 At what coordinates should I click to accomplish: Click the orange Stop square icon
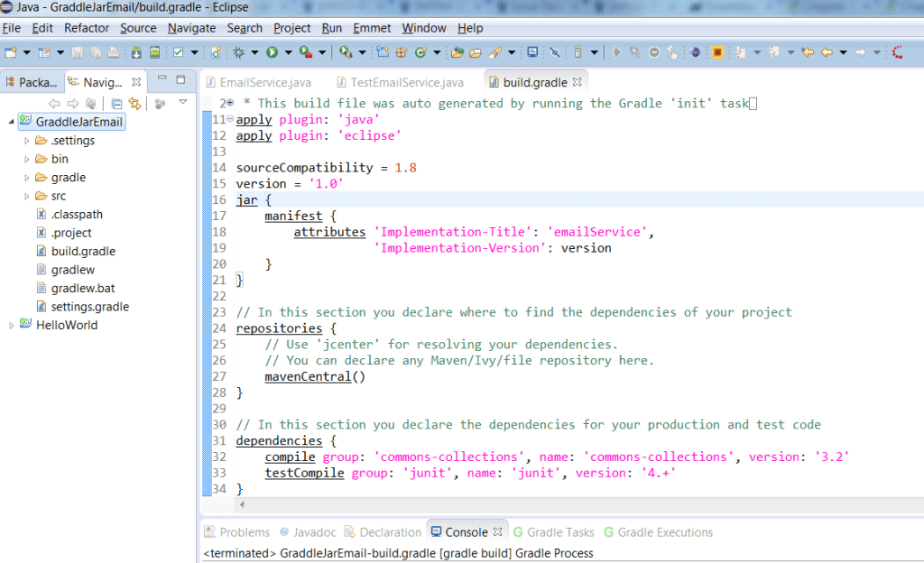(x=717, y=52)
